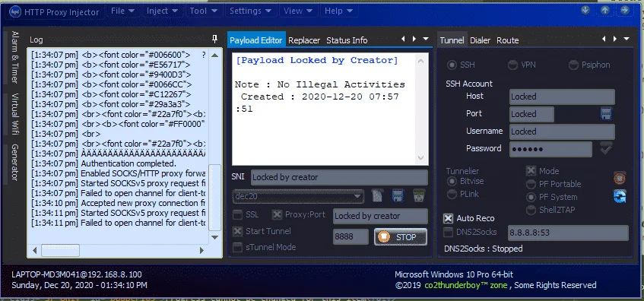Switch to the Dialer tab

(480, 40)
